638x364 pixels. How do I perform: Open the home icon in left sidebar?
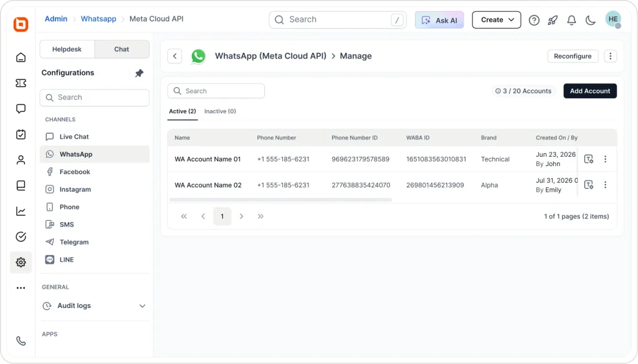21,58
